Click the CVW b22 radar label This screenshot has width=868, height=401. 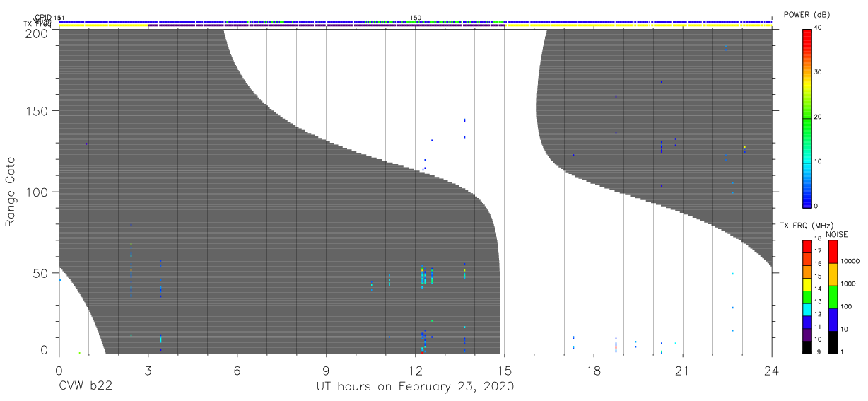click(86, 387)
